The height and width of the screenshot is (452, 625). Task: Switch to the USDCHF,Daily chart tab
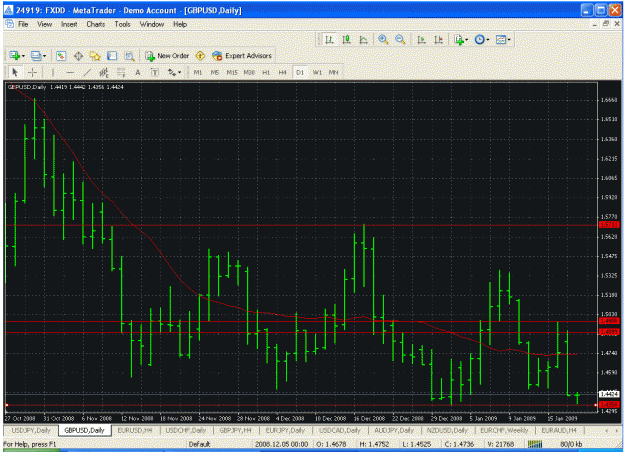pyautogui.click(x=186, y=430)
